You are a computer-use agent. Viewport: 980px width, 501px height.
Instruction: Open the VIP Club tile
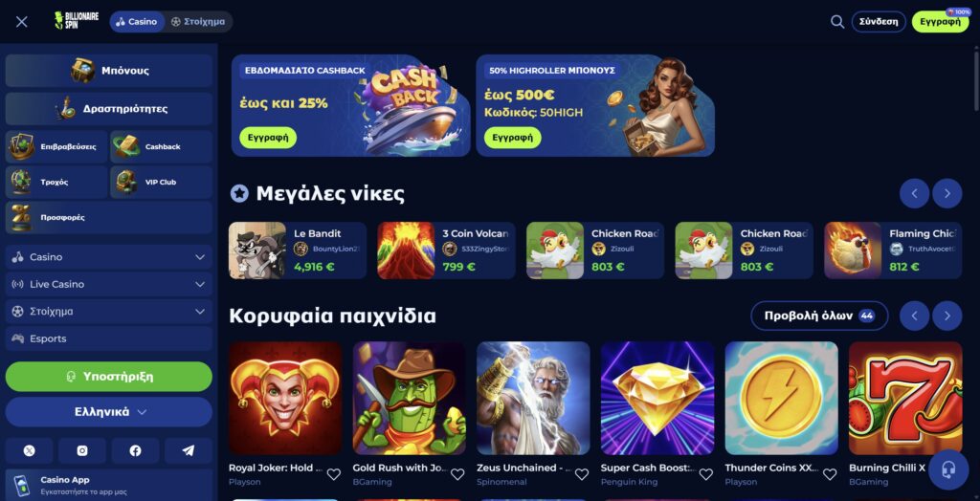pos(161,183)
